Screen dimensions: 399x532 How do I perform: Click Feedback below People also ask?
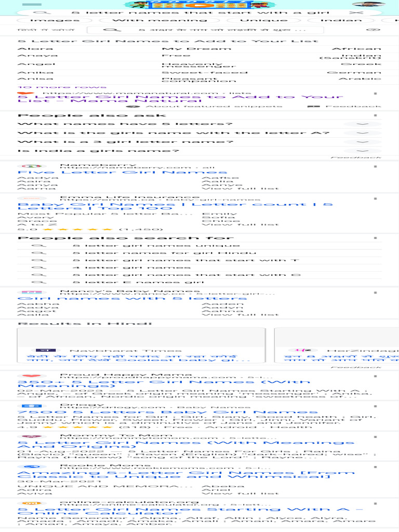point(356,157)
